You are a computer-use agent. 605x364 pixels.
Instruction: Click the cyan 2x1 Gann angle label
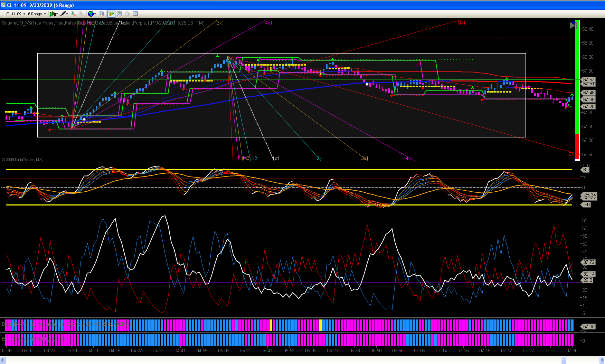point(320,159)
